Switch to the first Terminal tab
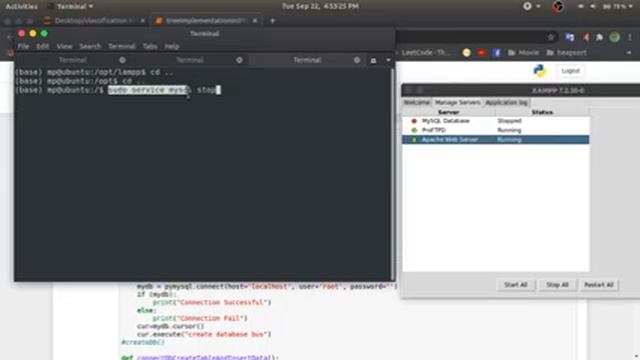Screen dimensions: 640x360 coord(73,60)
